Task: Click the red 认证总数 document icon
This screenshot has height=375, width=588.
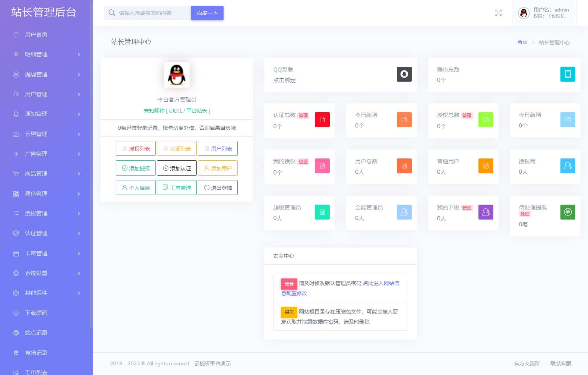Action: (322, 120)
